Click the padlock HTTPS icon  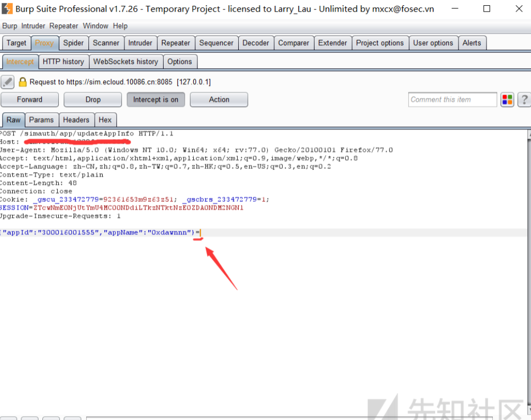22,82
